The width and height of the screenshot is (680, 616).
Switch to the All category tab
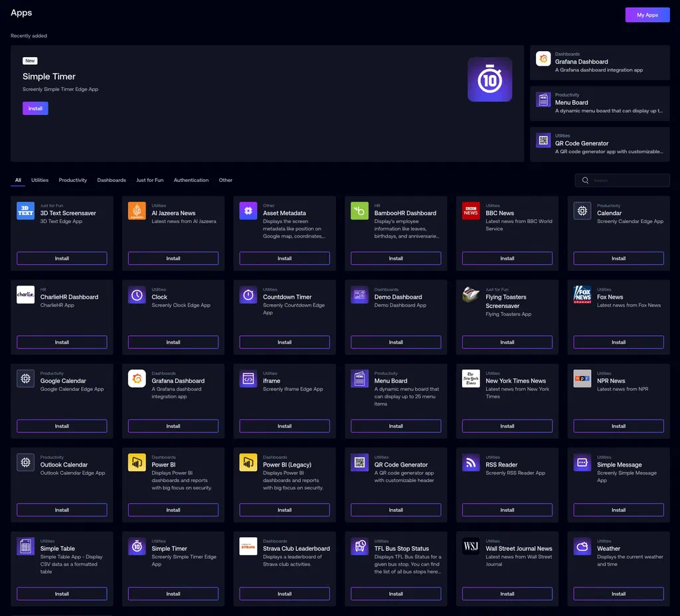pyautogui.click(x=18, y=180)
